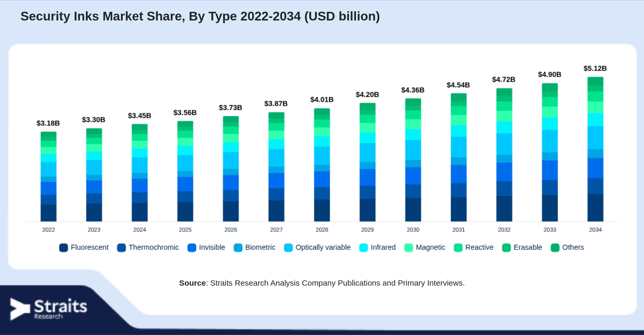The width and height of the screenshot is (644, 335).
Task: Click the Magnetic legend color swatch
Action: pyautogui.click(x=409, y=248)
